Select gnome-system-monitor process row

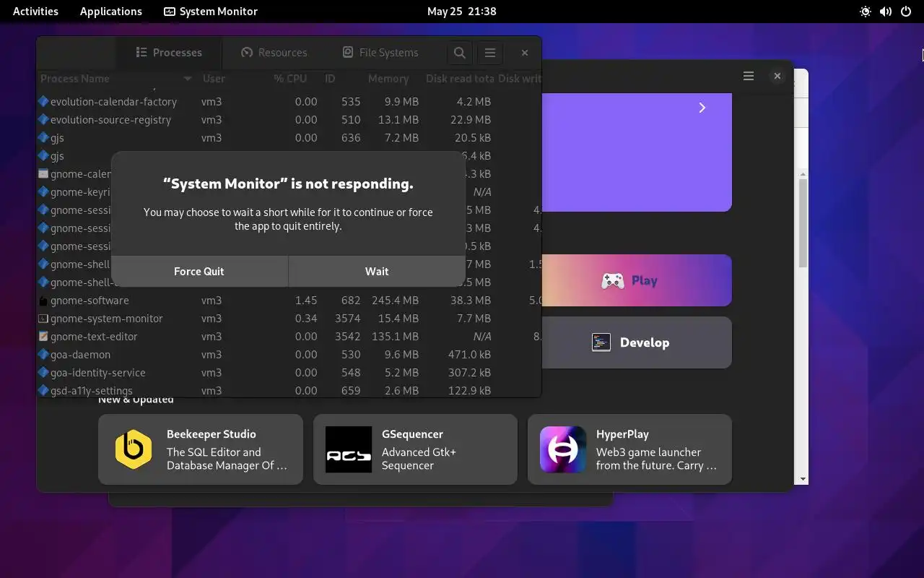click(289, 319)
